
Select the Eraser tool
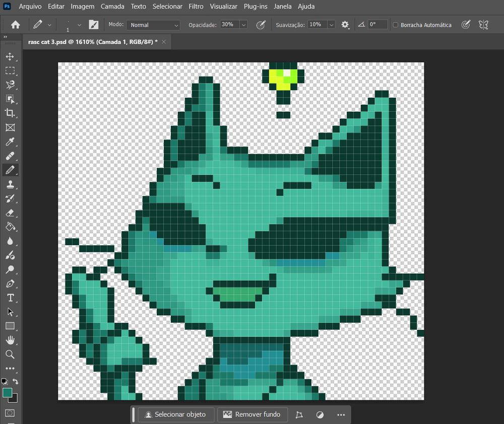pos(10,213)
